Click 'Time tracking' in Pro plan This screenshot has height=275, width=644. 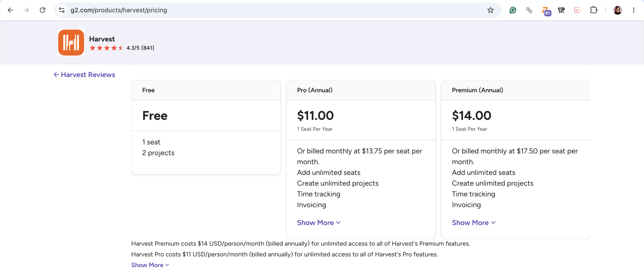point(319,194)
